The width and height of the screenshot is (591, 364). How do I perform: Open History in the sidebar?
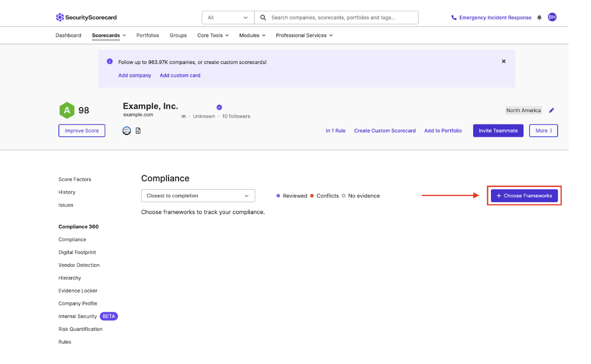click(x=67, y=192)
